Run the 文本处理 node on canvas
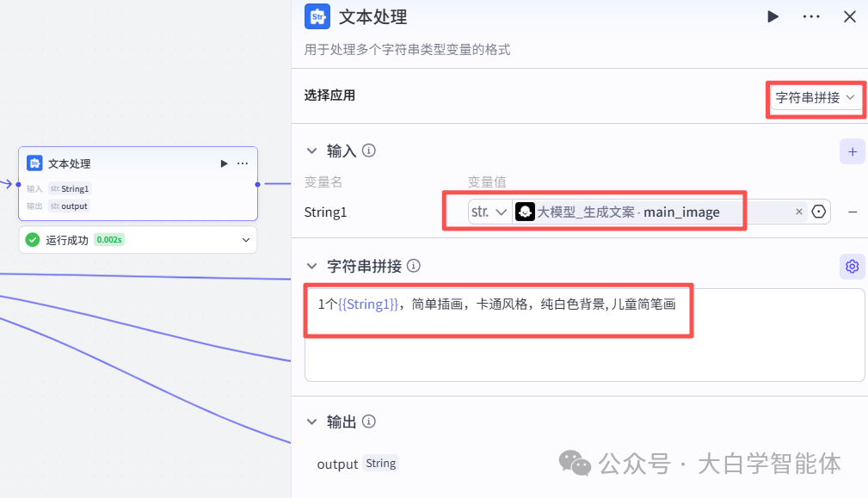The image size is (868, 498). [224, 163]
